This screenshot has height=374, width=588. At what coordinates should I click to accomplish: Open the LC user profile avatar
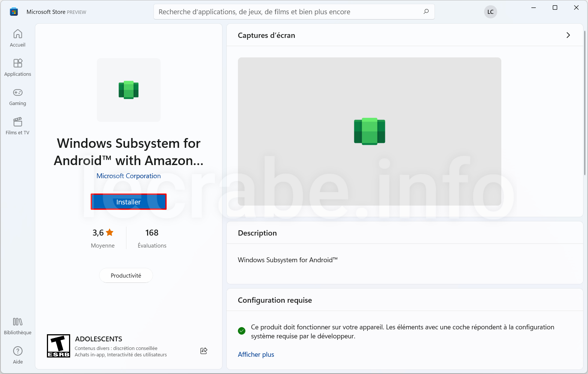[490, 12]
